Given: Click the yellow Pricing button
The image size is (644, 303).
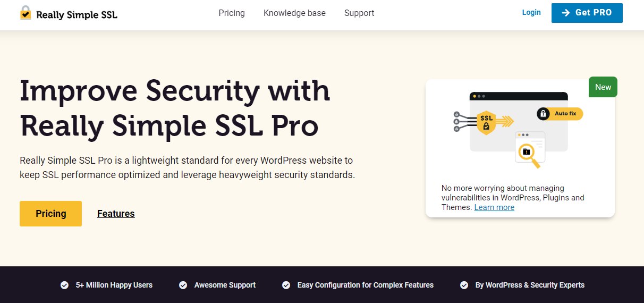Looking at the screenshot, I should click(50, 214).
